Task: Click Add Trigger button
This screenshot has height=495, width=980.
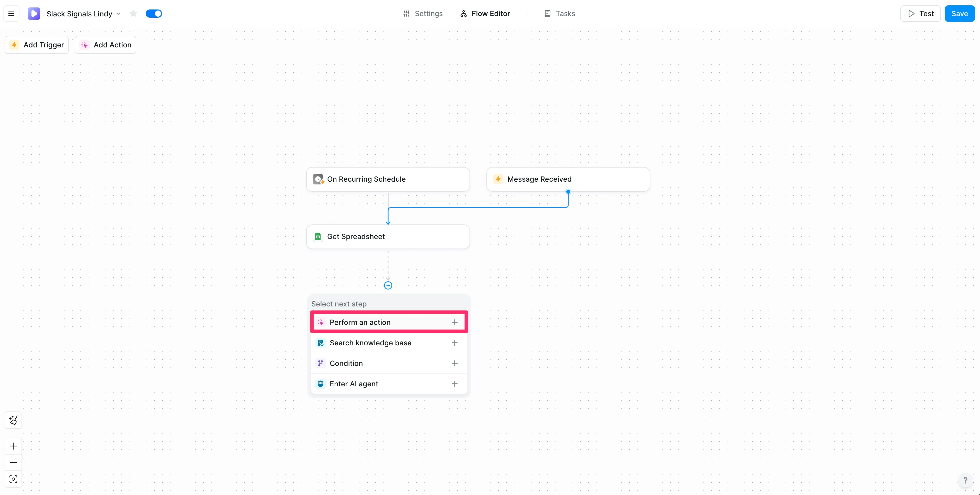Action: (37, 45)
